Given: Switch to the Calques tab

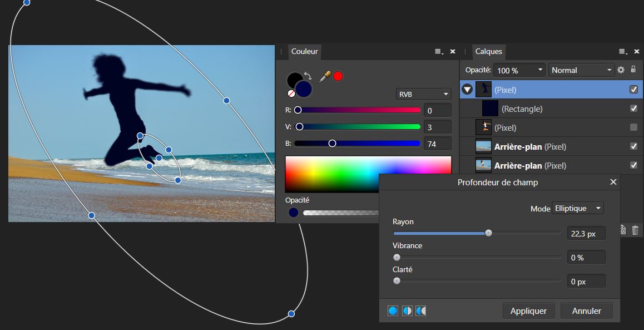Looking at the screenshot, I should [488, 51].
